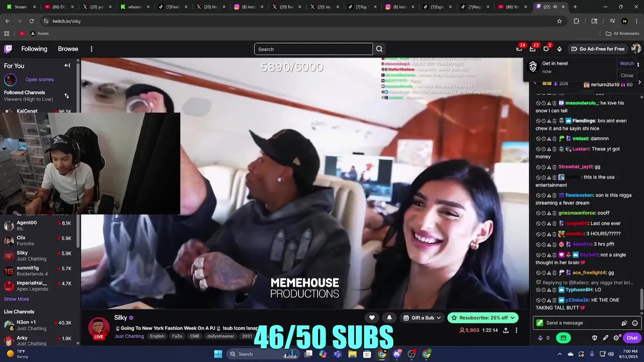Reload the page with browser refresh
644x362 pixels.
click(31, 21)
